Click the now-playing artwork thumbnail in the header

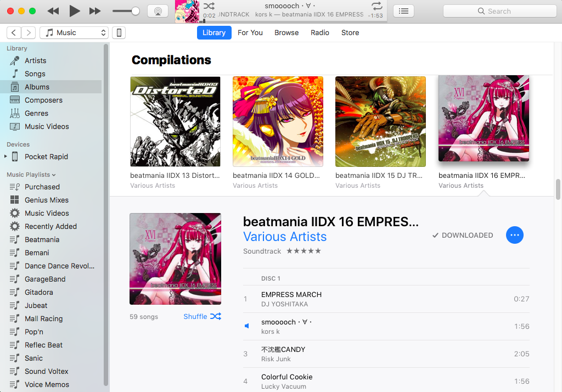pos(187,12)
